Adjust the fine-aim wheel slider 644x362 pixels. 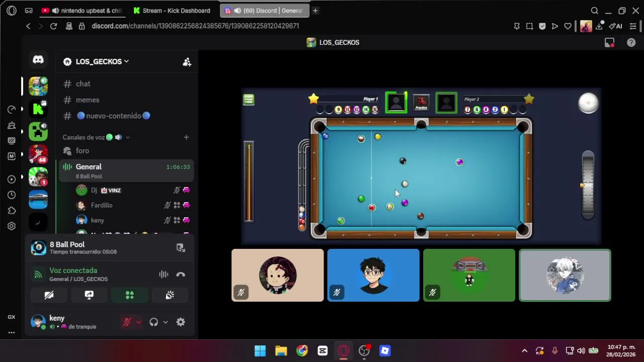click(x=588, y=186)
